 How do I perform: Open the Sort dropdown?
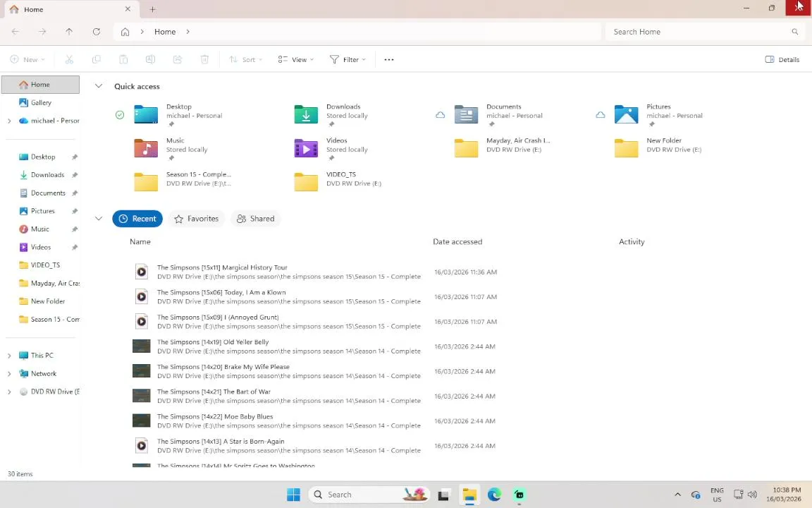click(x=245, y=59)
